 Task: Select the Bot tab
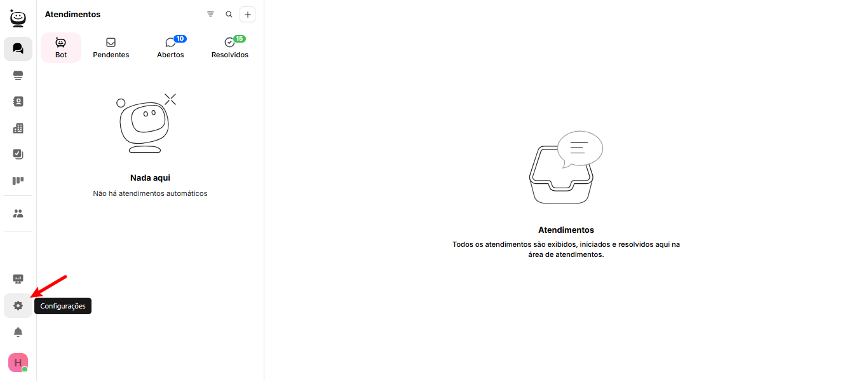[61, 48]
